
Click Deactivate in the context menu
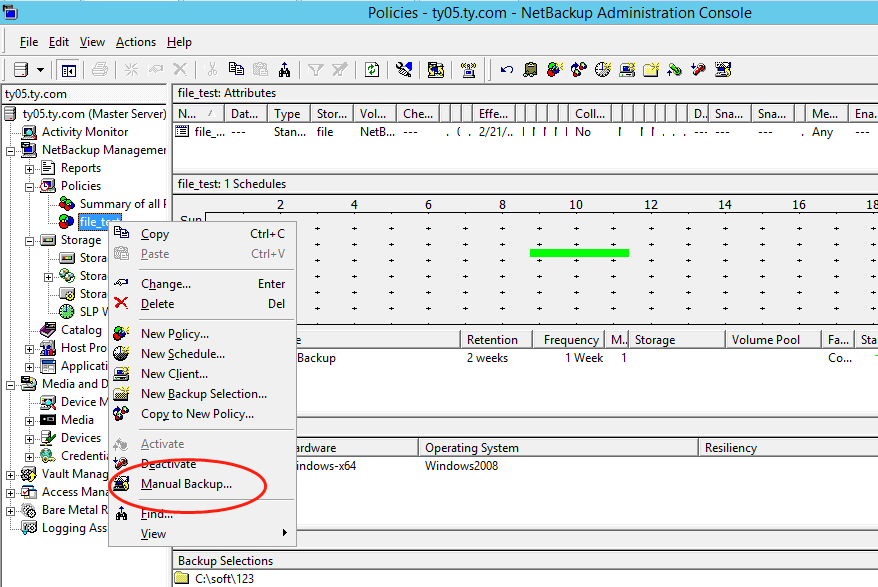point(203,464)
